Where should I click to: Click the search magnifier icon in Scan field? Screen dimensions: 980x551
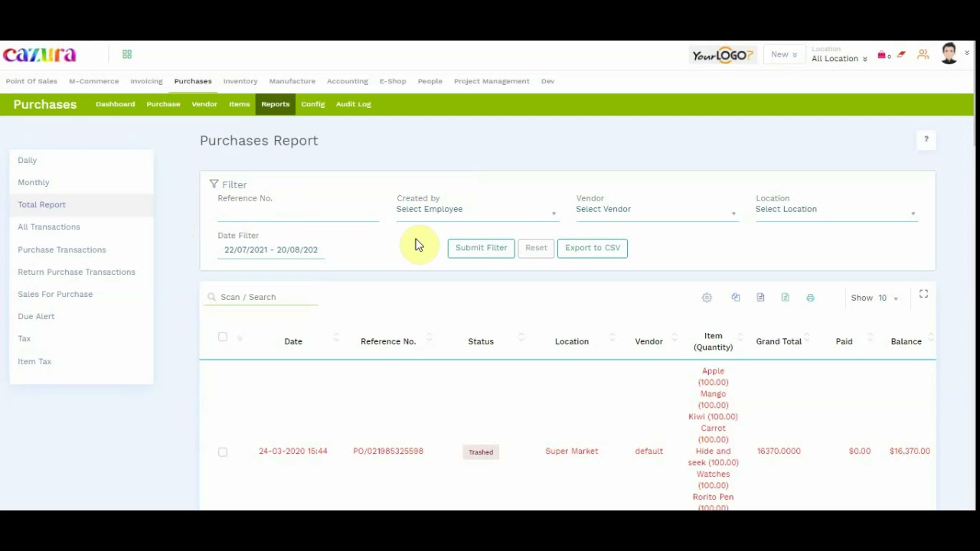(x=212, y=297)
